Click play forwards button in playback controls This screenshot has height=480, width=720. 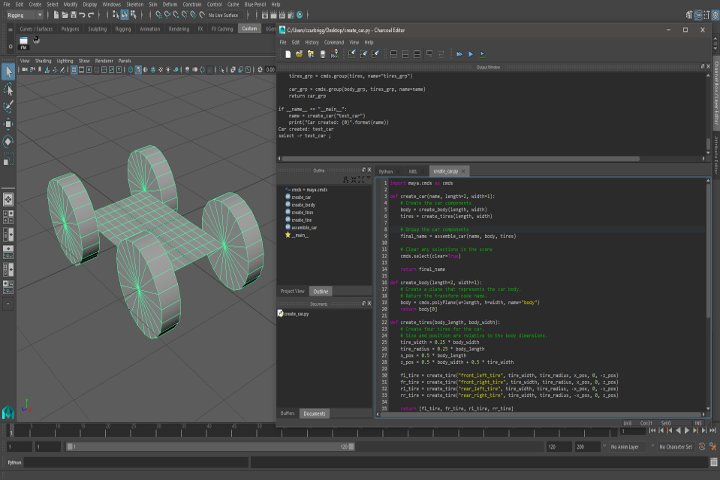[x=687, y=430]
